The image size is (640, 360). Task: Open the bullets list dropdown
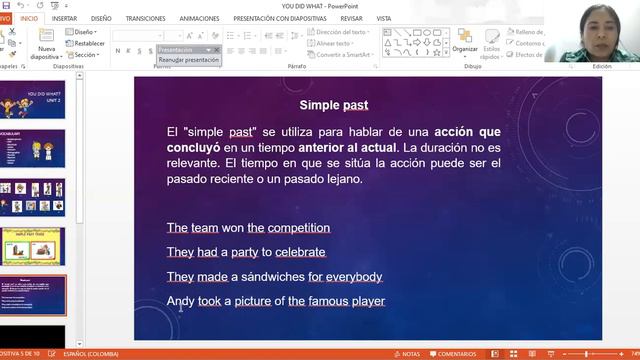(x=238, y=36)
